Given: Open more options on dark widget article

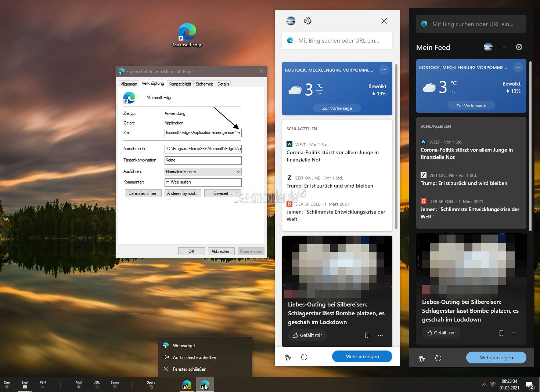Looking at the screenshot, I should click(x=515, y=333).
